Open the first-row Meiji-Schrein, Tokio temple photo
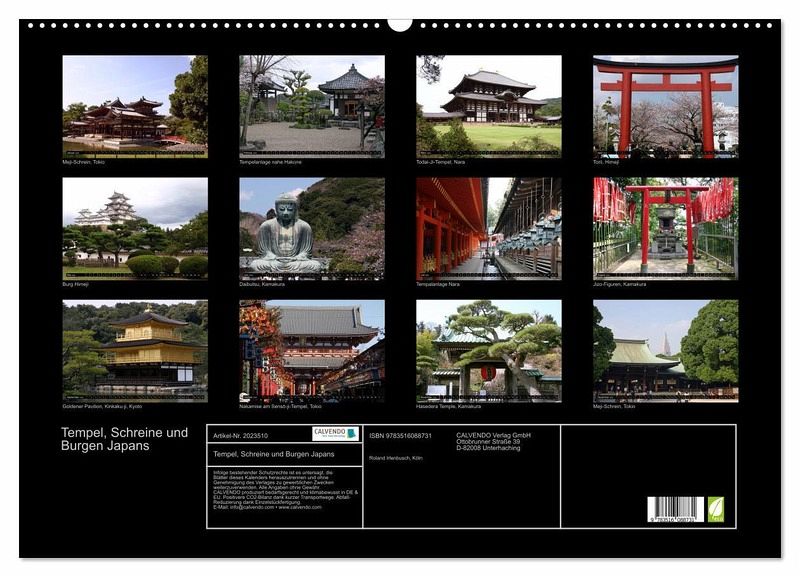Viewport: 800px width, 577px height. point(135,107)
